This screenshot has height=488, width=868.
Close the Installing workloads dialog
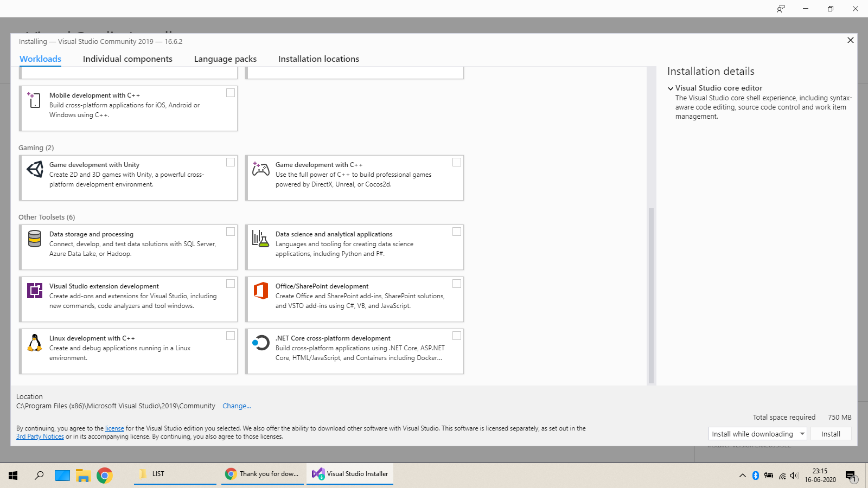(851, 40)
